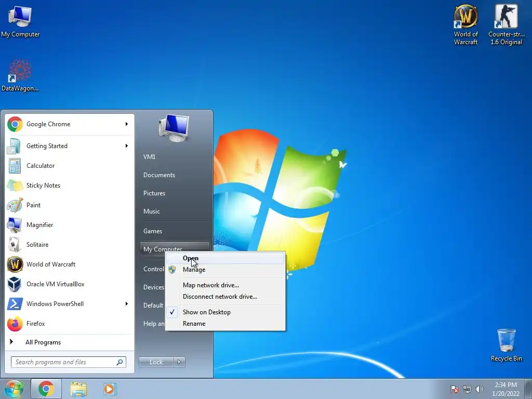Click the Lock button

coord(156,362)
